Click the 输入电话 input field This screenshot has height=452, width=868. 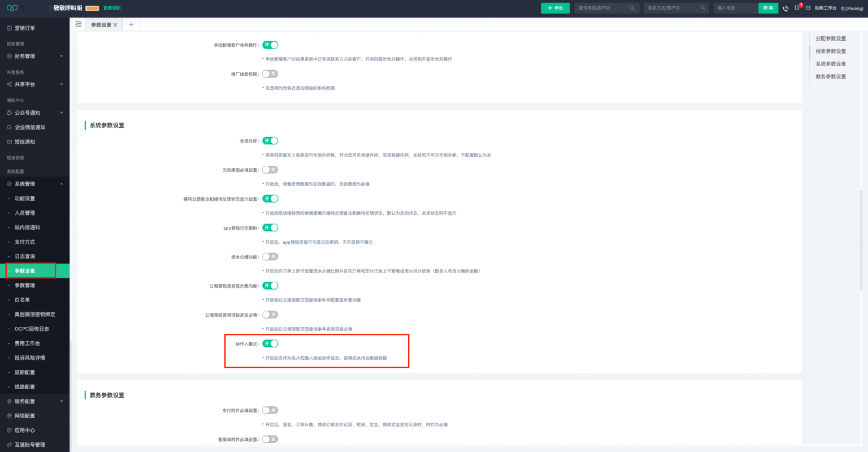pyautogui.click(x=735, y=8)
